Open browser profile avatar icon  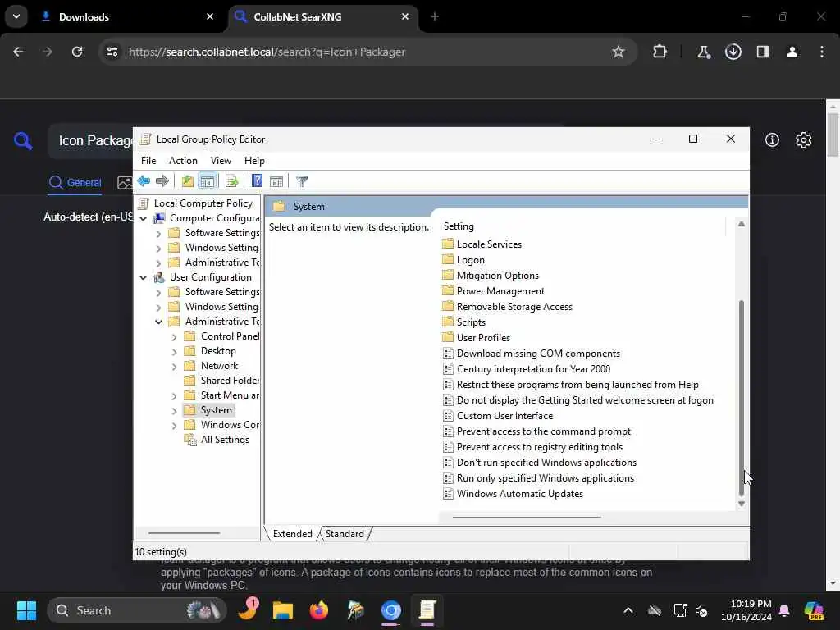click(792, 52)
